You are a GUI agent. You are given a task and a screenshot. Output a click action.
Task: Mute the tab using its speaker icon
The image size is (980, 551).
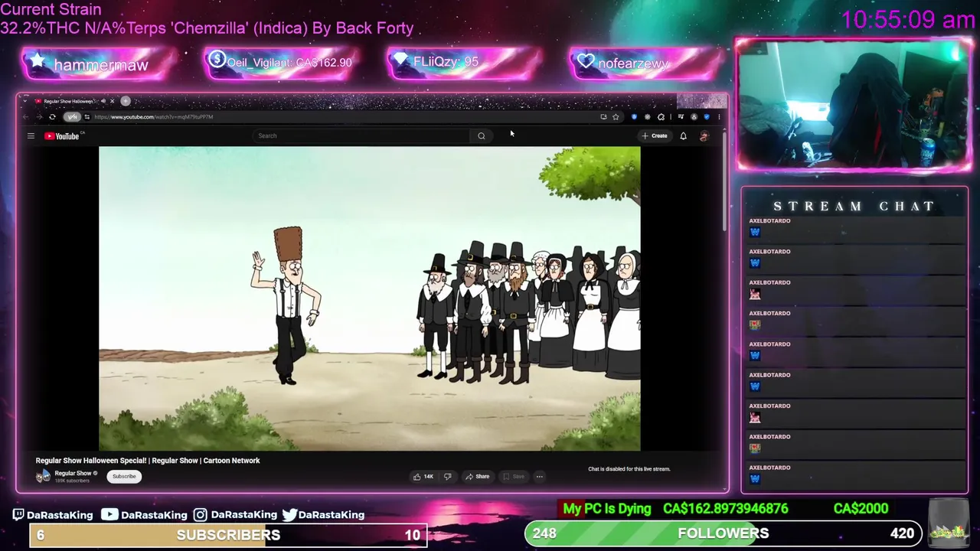click(103, 101)
